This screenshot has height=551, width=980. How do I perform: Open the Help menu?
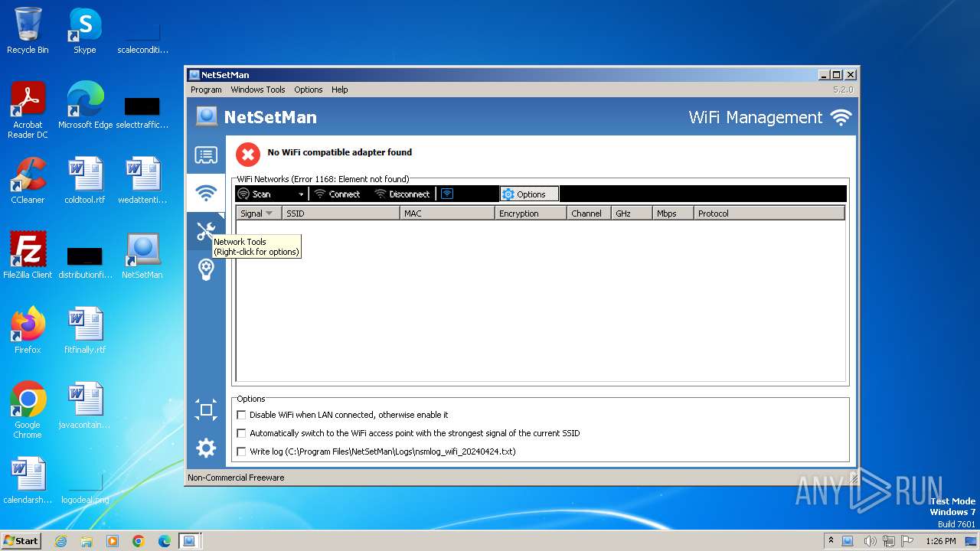coord(340,90)
